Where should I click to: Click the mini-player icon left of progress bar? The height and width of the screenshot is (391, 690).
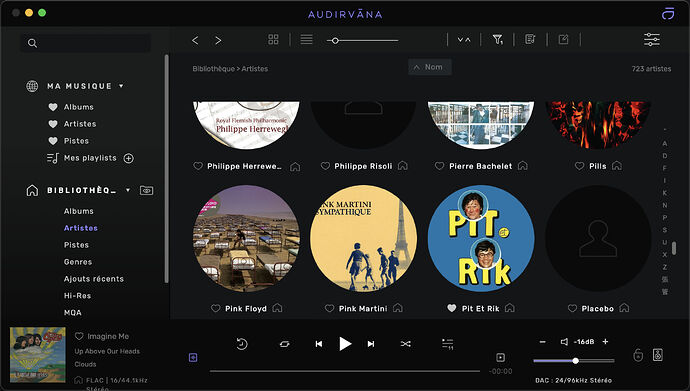pos(193,358)
